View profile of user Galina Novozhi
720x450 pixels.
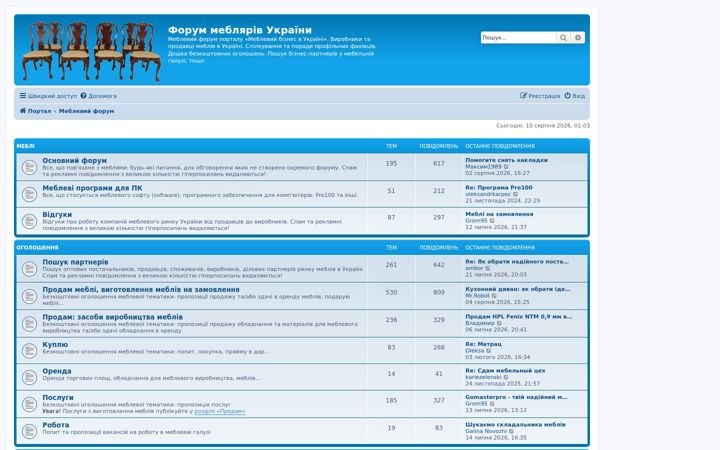click(x=486, y=431)
